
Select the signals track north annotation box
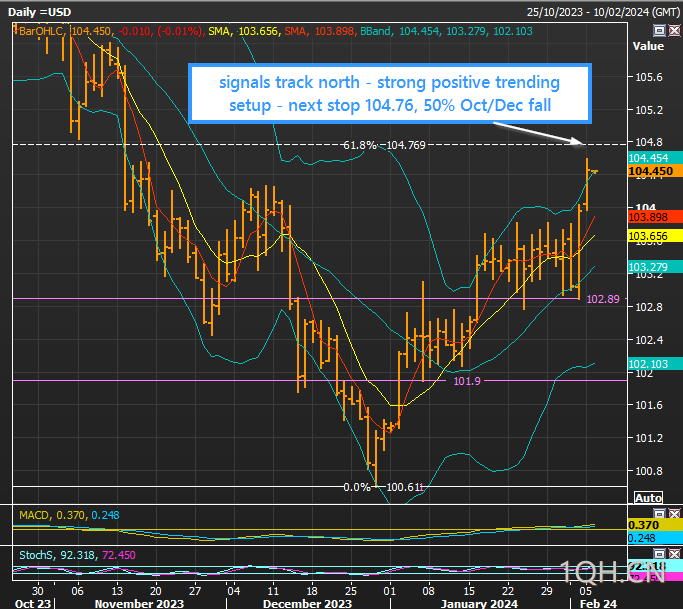[389, 93]
